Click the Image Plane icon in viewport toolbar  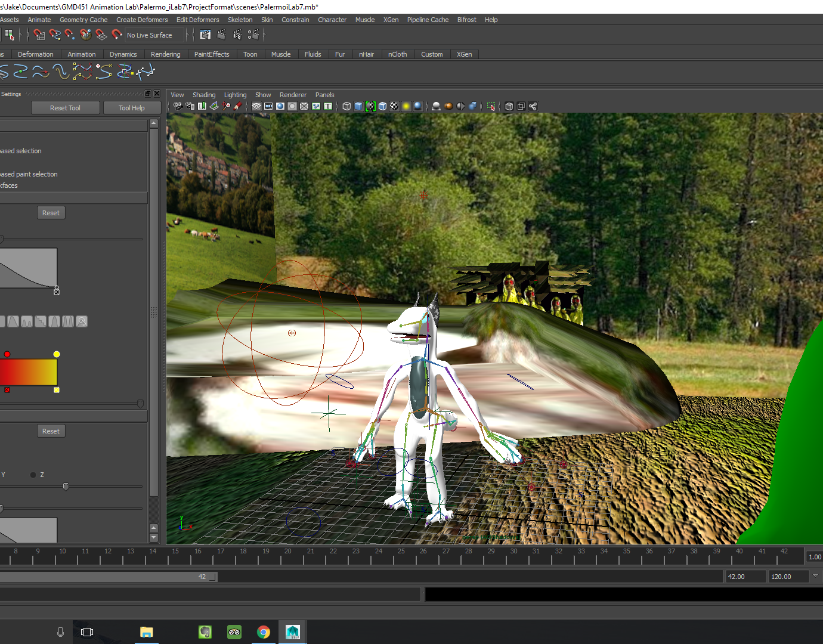(x=214, y=106)
